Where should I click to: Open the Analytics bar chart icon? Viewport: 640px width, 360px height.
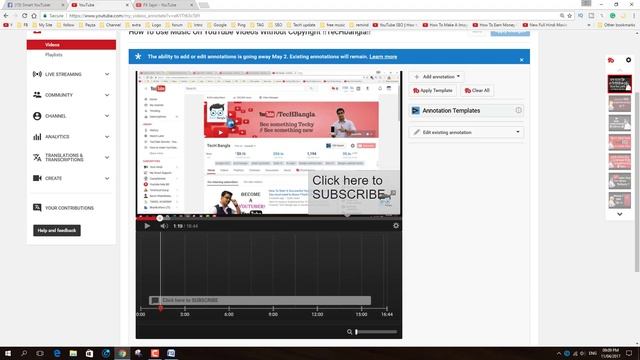tap(37, 137)
